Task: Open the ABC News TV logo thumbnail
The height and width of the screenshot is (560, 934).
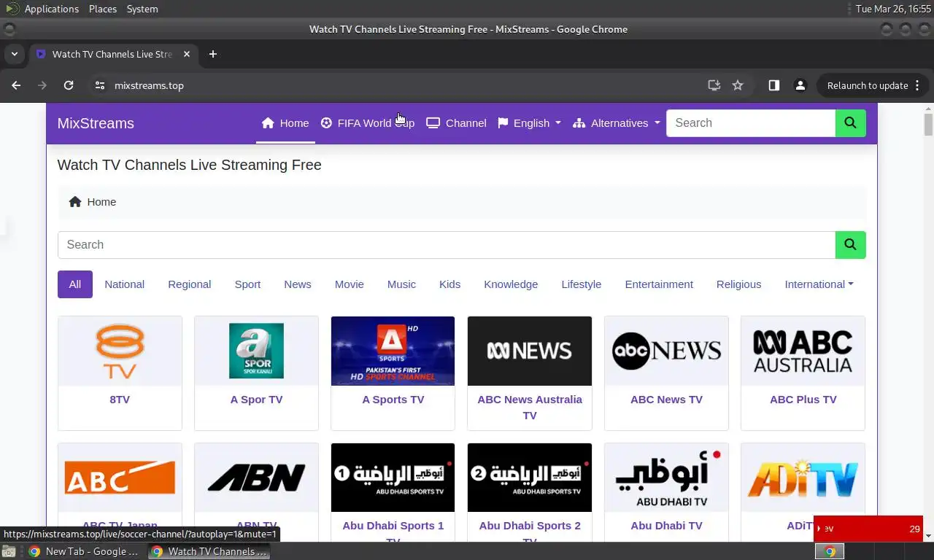Action: pos(666,351)
